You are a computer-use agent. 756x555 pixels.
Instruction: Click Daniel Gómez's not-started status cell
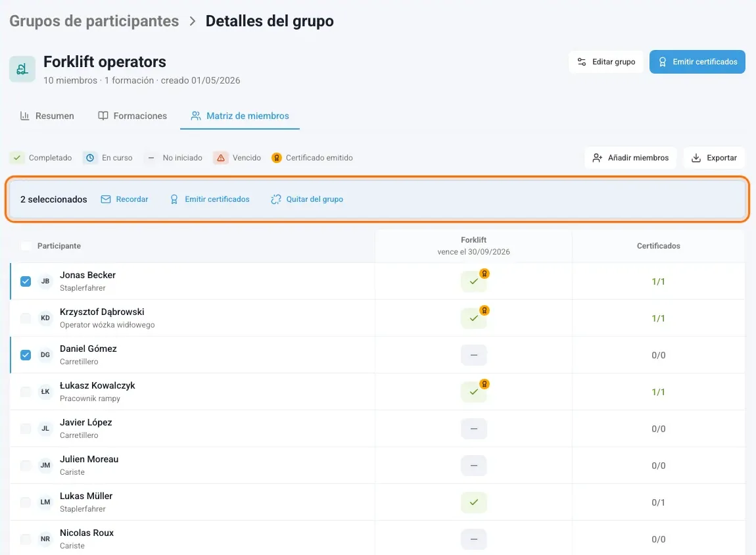pyautogui.click(x=473, y=355)
